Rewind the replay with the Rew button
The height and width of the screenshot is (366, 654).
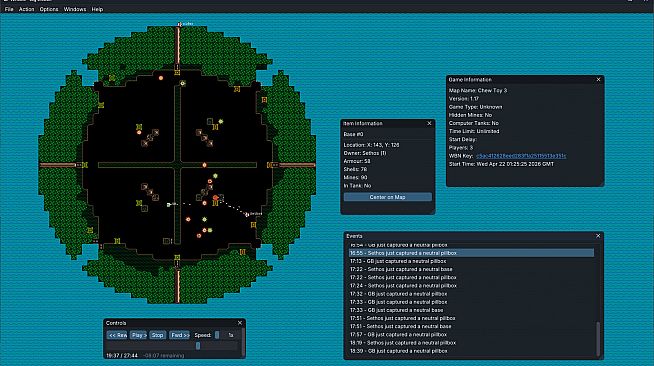[x=117, y=335]
